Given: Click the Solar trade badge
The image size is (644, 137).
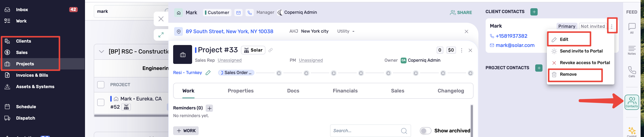Looking at the screenshot, I should (253, 50).
